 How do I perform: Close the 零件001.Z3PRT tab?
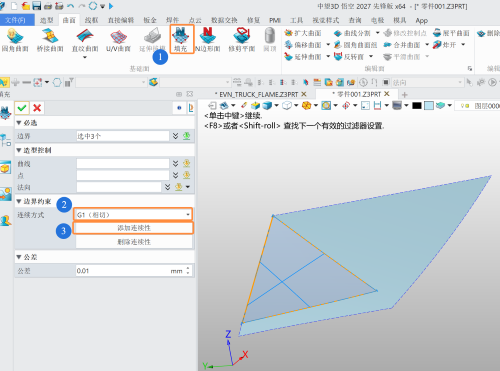click(x=387, y=94)
